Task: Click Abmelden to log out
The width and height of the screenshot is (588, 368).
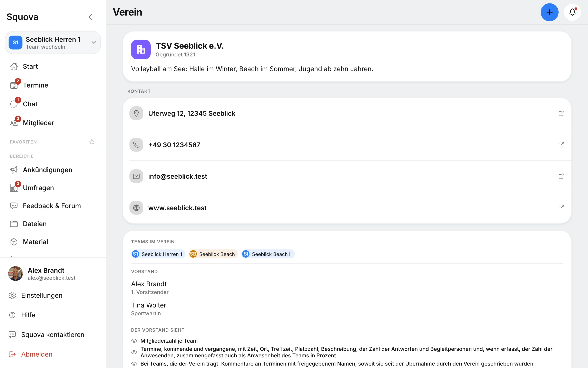Action: point(53,354)
